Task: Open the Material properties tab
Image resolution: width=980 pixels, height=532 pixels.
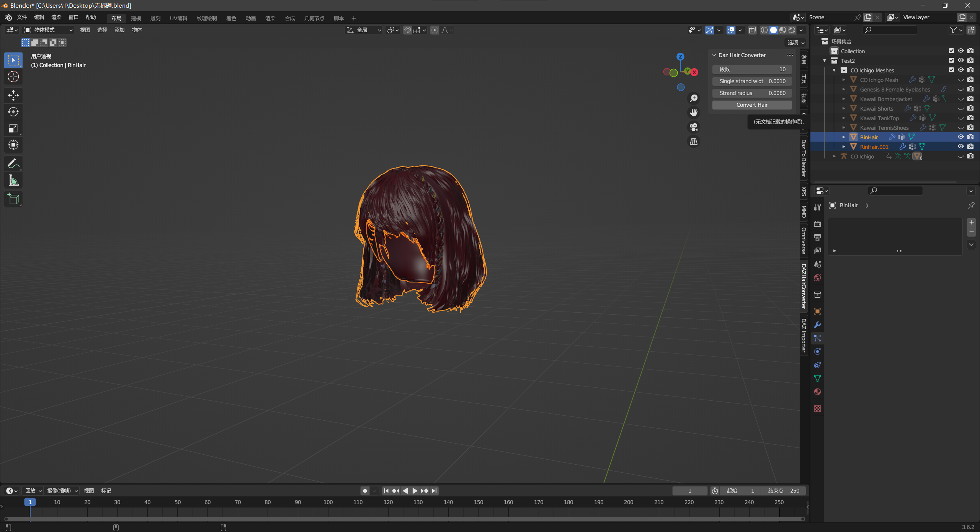Action: (817, 392)
